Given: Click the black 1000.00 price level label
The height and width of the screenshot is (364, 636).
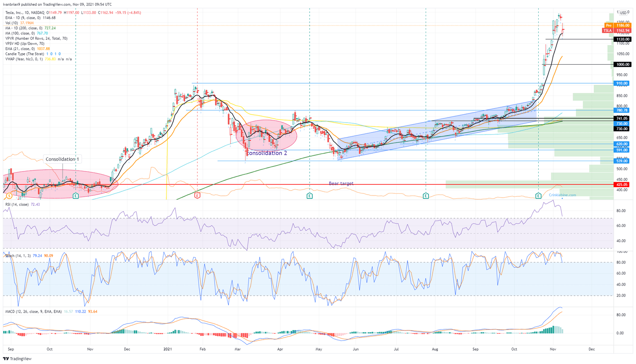Looking at the screenshot, I should pos(622,65).
